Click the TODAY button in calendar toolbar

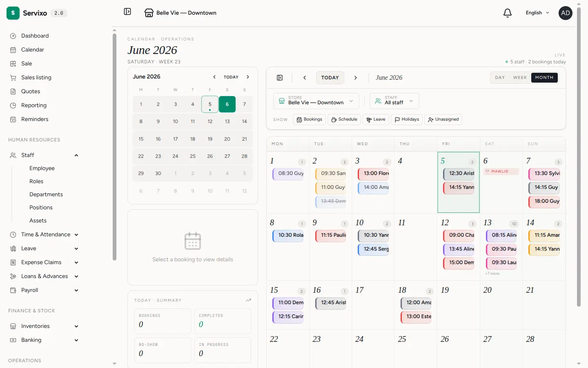pyautogui.click(x=330, y=78)
